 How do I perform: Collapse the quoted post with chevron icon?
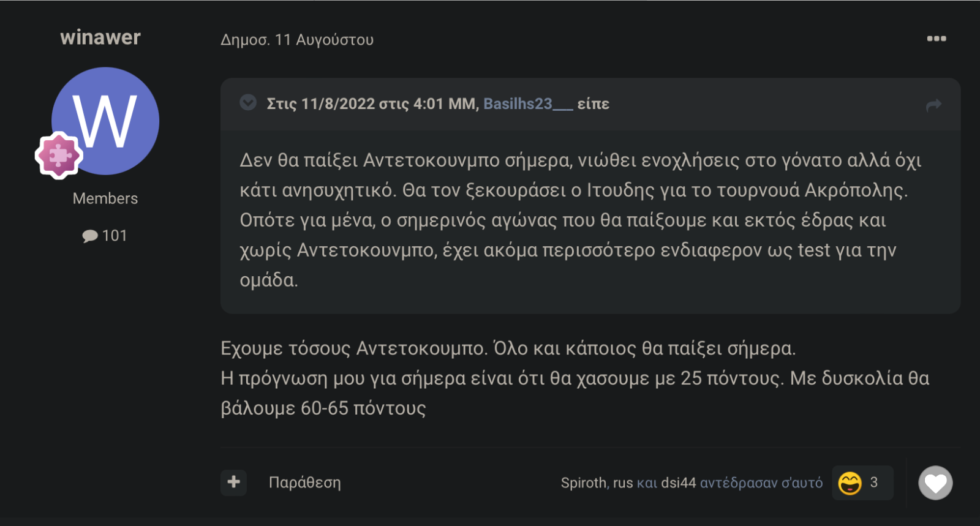pyautogui.click(x=248, y=102)
